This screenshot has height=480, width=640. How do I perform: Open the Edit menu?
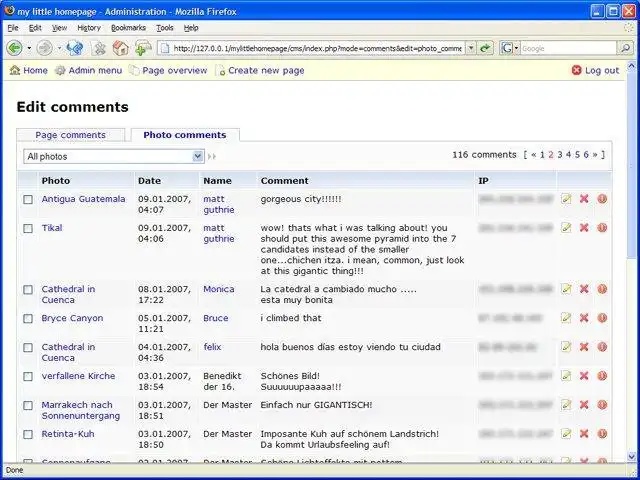[35, 28]
